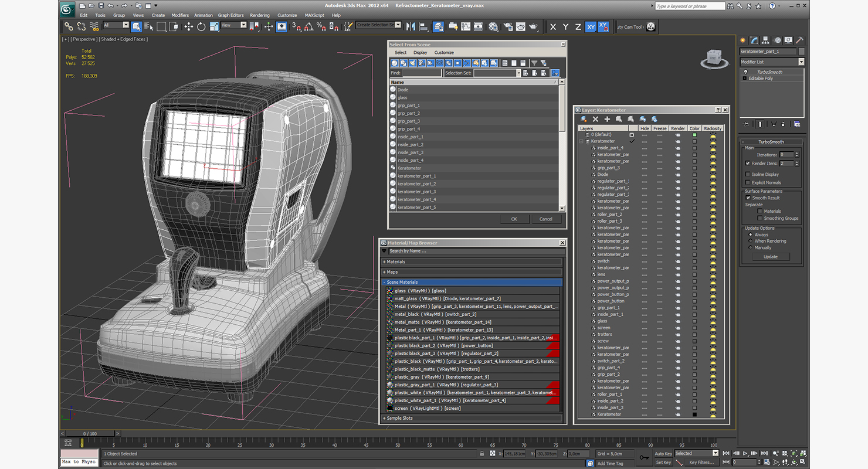Select the Rotate tool in main toolbar
The image size is (868, 469).
tap(201, 26)
